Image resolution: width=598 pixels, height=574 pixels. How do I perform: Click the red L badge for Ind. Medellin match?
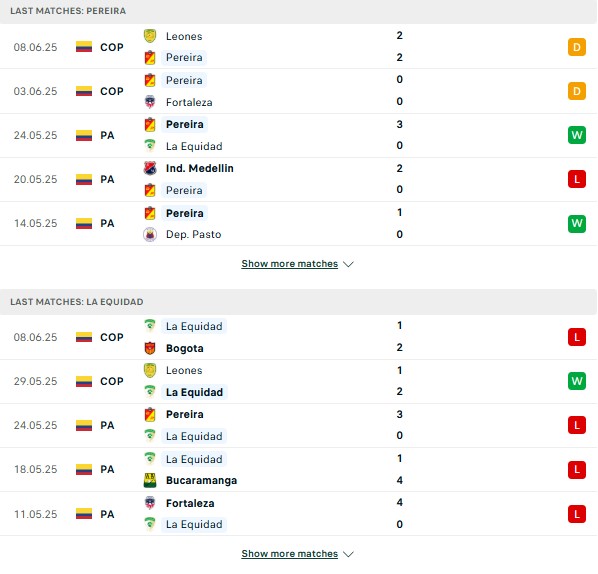577,179
